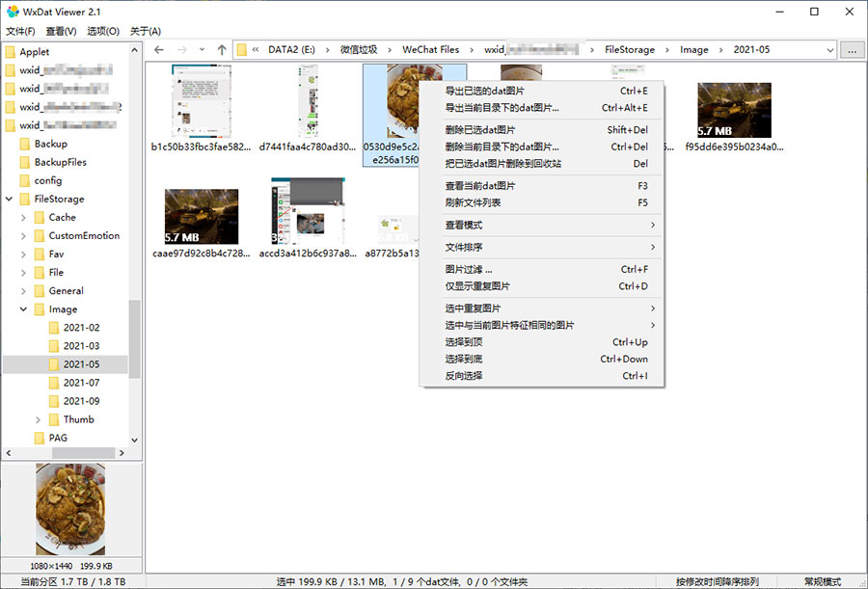Viewport: 868px width, 589px height.
Task: Click the up-one-level arrow icon
Action: 223,48
